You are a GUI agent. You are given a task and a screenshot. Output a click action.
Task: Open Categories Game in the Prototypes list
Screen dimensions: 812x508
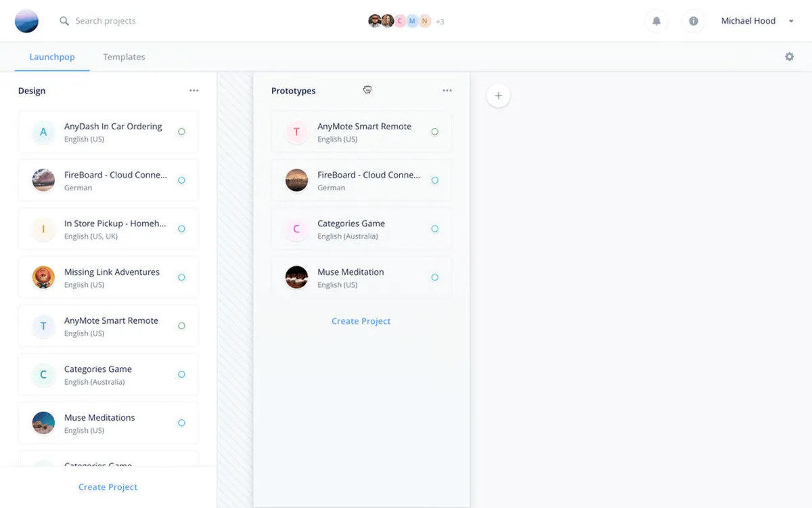[x=361, y=229]
